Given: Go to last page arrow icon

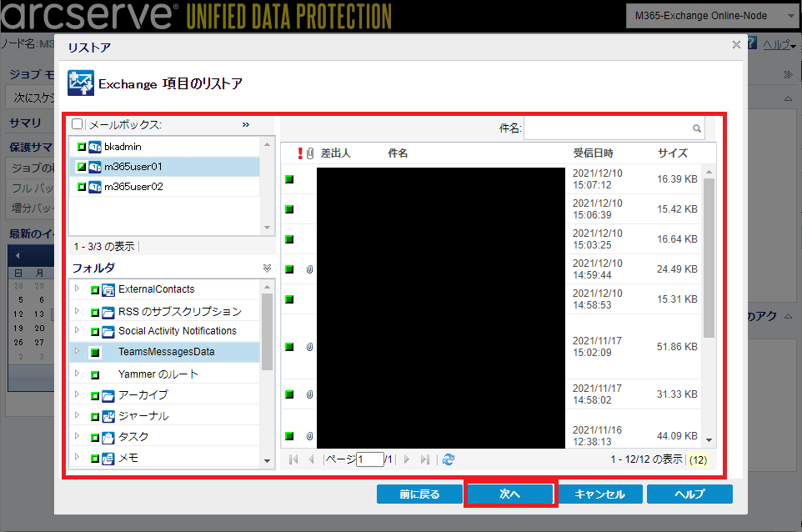Looking at the screenshot, I should (424, 459).
